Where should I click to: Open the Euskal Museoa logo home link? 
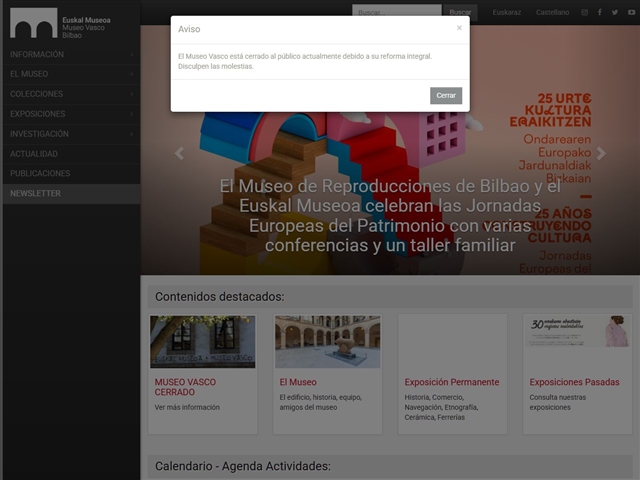click(x=60, y=23)
